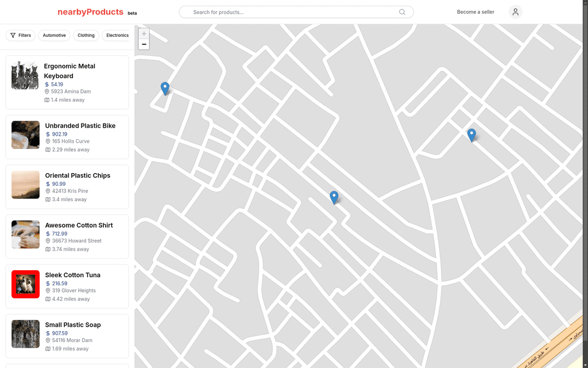Click the user profile avatar icon
Image resolution: width=588 pixels, height=368 pixels.
tap(515, 12)
